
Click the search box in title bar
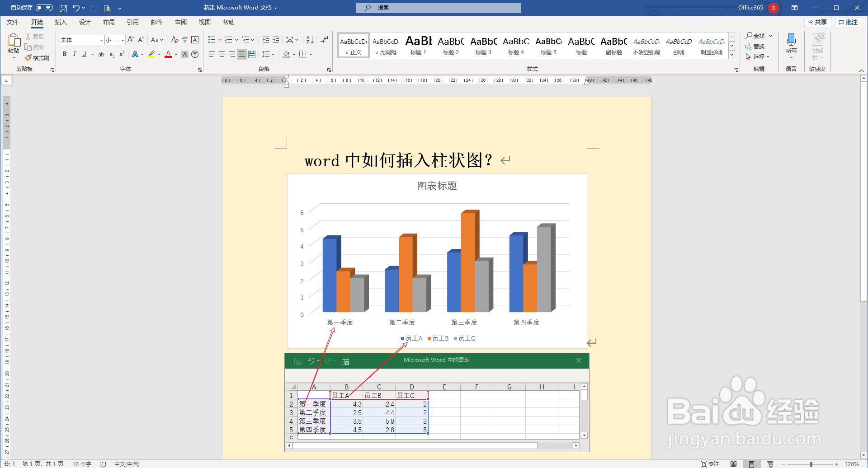click(438, 8)
